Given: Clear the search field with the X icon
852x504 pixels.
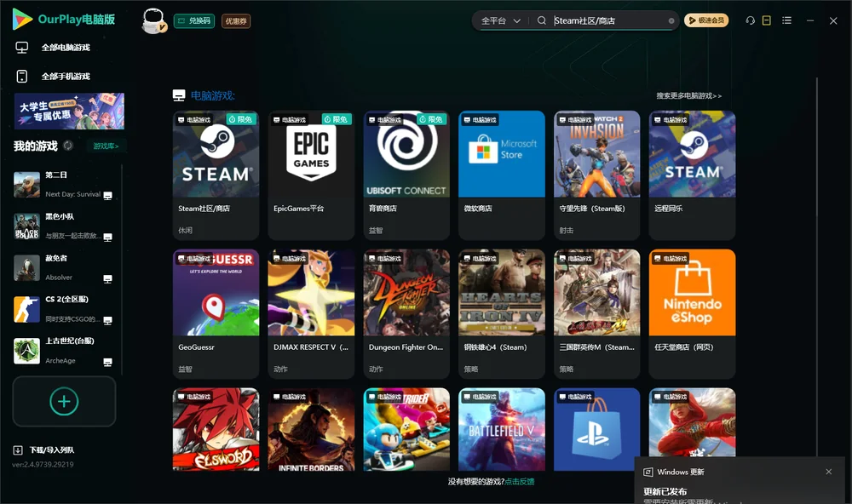Looking at the screenshot, I should tap(671, 20).
